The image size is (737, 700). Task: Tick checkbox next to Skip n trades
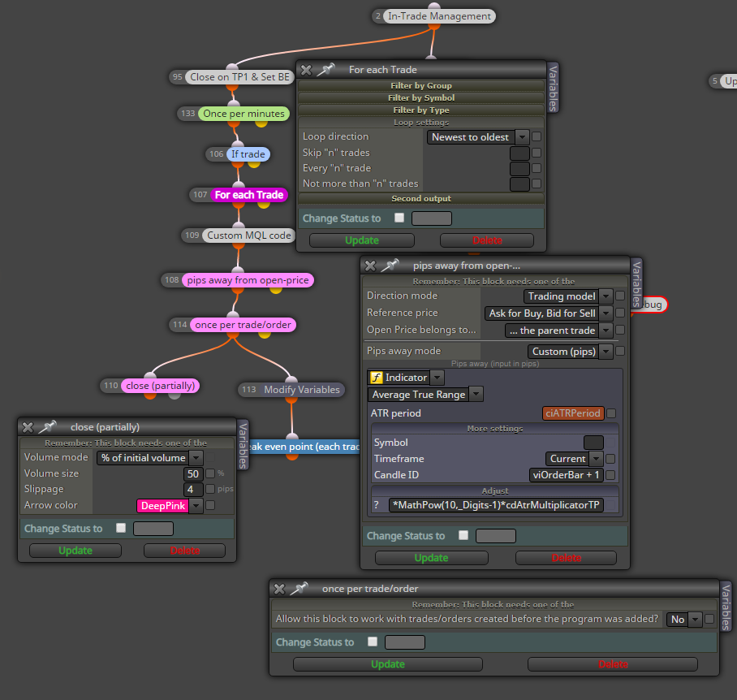[x=537, y=153]
